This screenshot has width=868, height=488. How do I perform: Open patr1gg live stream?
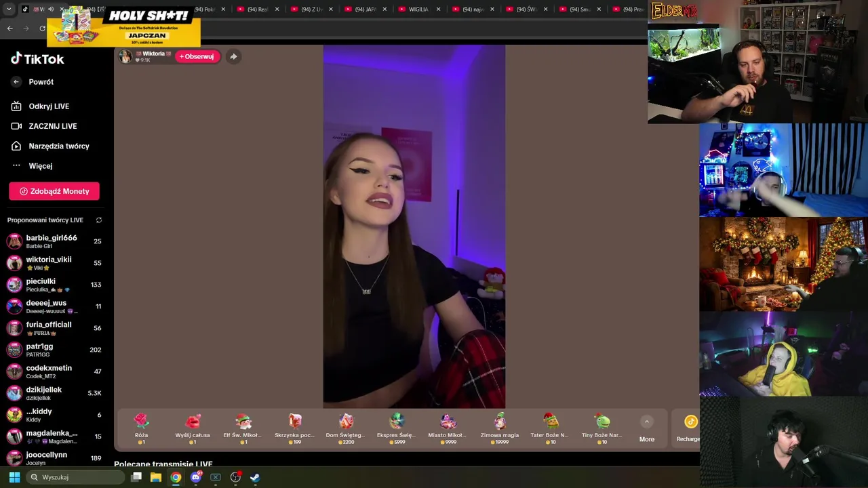[54, 350]
